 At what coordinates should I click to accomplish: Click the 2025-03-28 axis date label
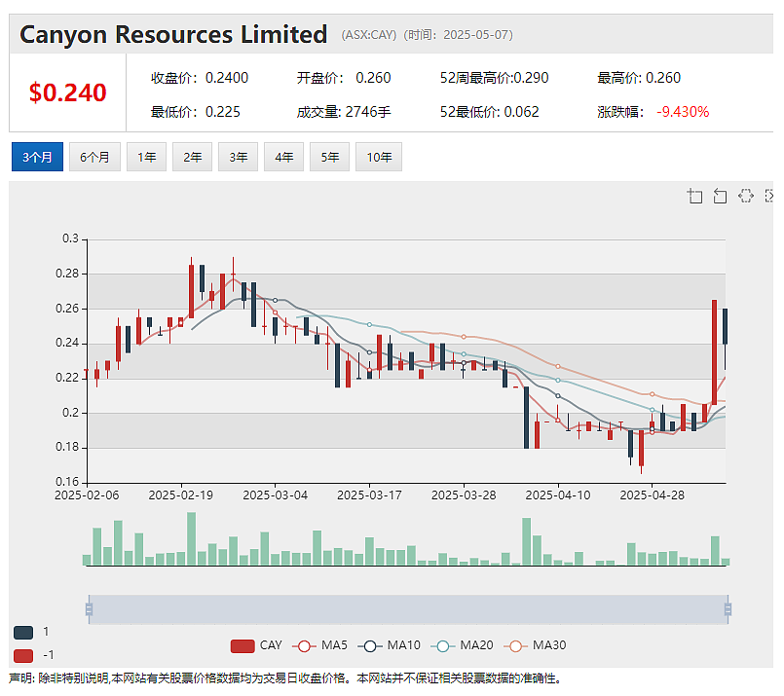464,495
